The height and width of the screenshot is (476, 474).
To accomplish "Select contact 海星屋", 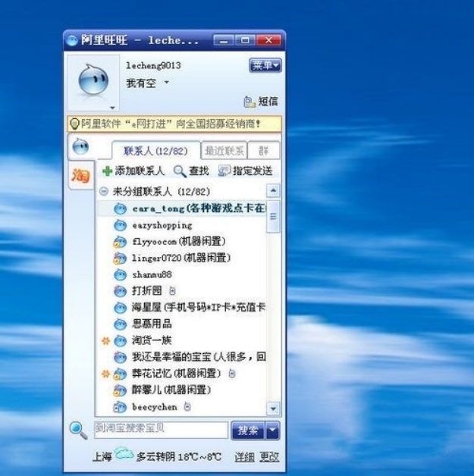I will click(181, 308).
